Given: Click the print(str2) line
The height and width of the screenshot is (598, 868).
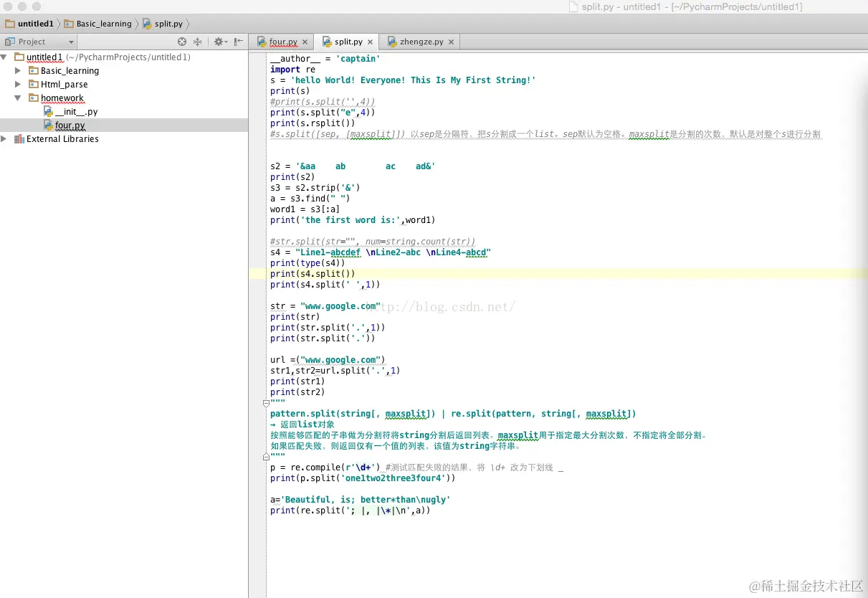Looking at the screenshot, I should point(297,392).
